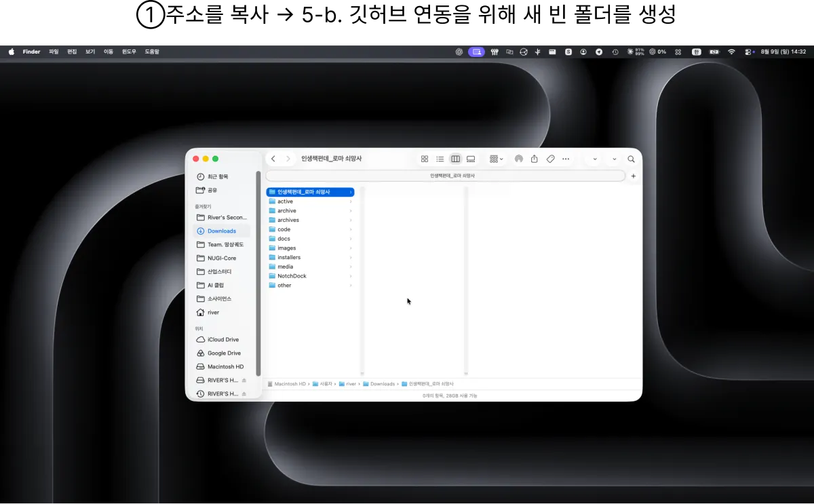Expand the media folder chevron

coord(351,267)
